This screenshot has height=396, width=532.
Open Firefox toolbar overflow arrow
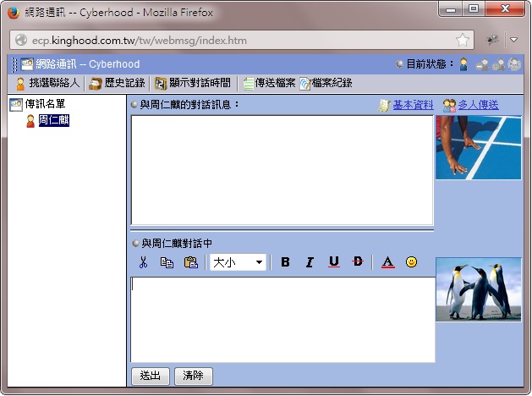(x=513, y=40)
